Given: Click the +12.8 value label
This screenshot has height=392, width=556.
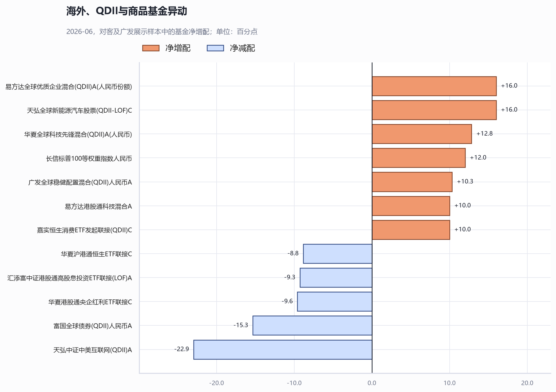Looking at the screenshot, I should click(x=484, y=134).
